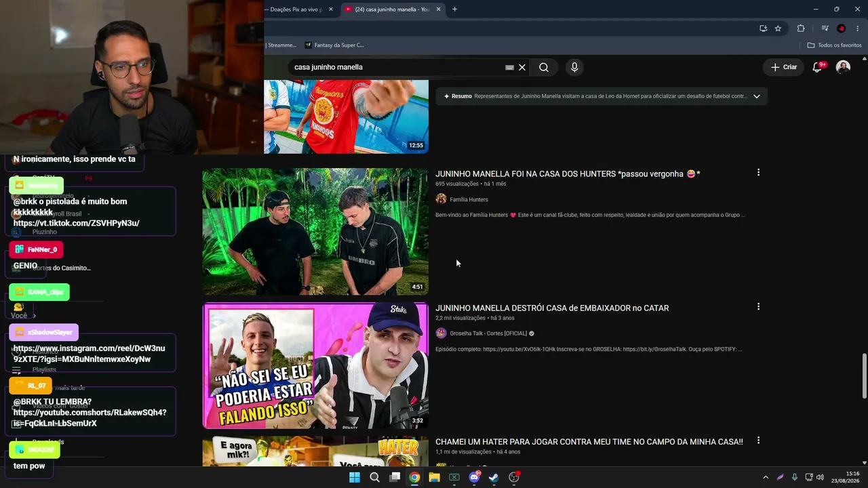Expand the Resumo summary chevron
Viewport: 868px width, 488px height.
coord(757,96)
